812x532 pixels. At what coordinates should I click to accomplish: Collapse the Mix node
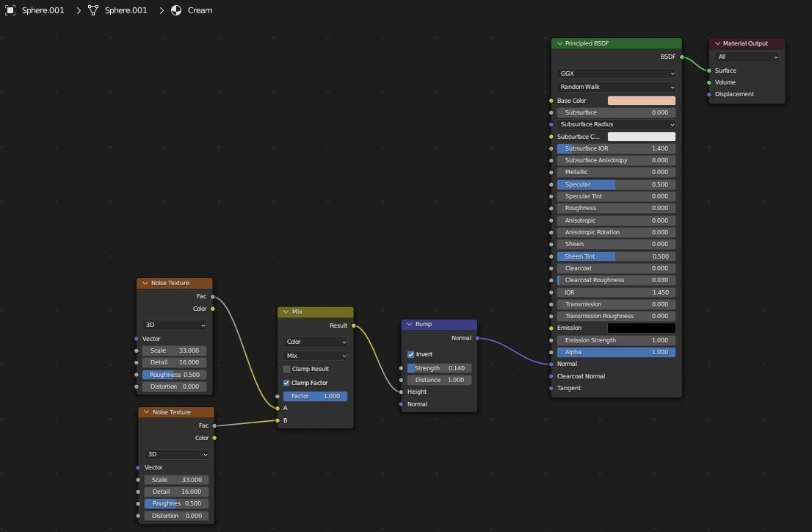tap(286, 312)
